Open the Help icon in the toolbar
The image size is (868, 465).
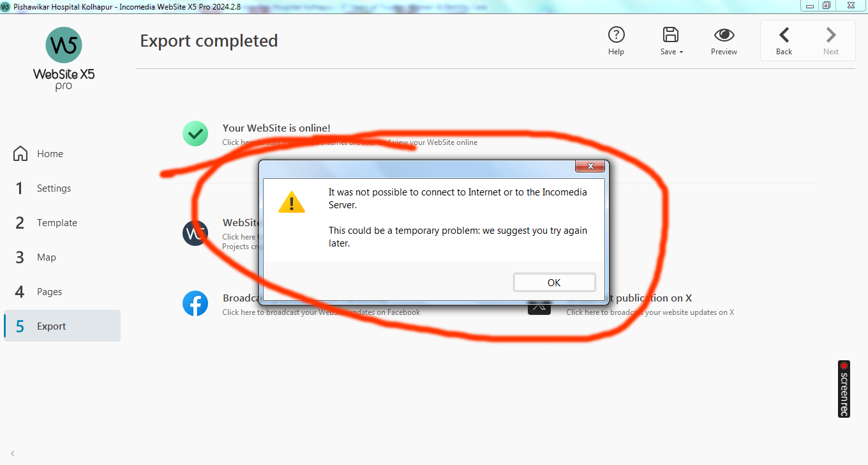(x=616, y=34)
